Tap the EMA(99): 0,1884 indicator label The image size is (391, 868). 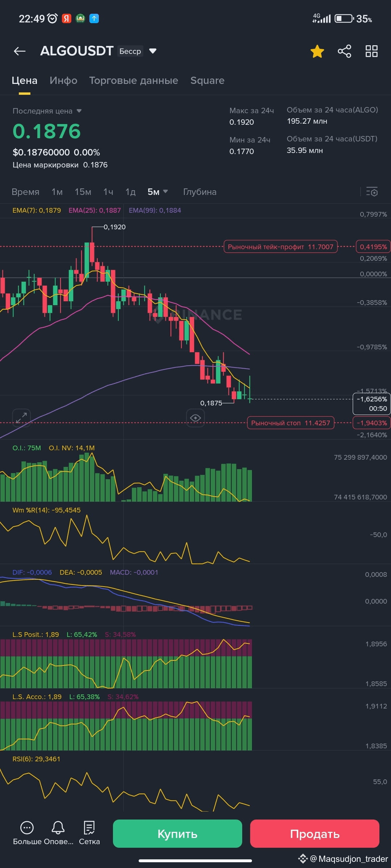click(x=155, y=210)
